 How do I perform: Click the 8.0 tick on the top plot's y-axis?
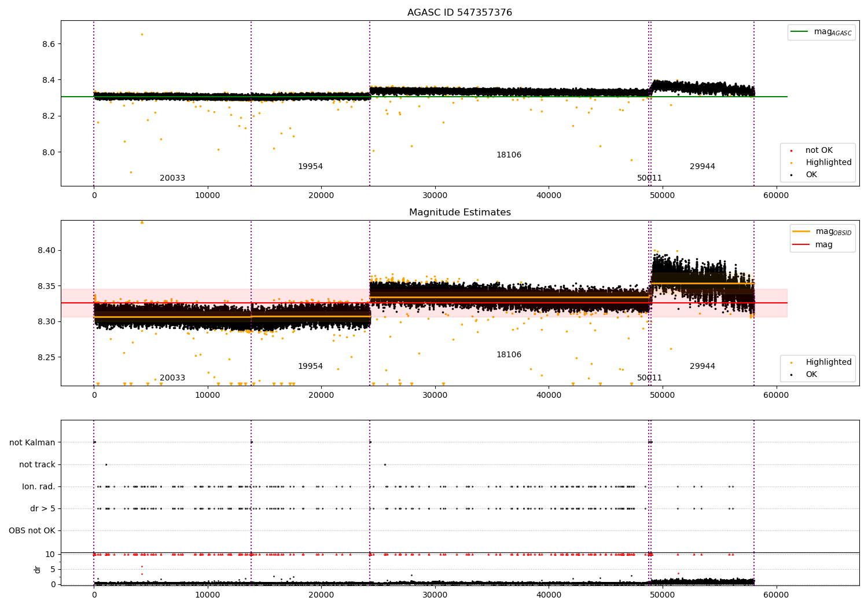(x=48, y=153)
